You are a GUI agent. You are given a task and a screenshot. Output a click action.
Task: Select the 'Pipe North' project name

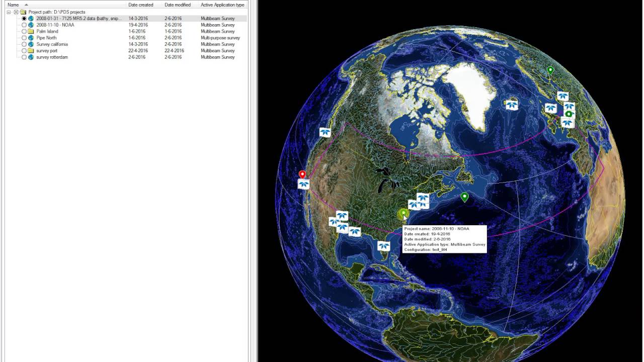pyautogui.click(x=46, y=38)
